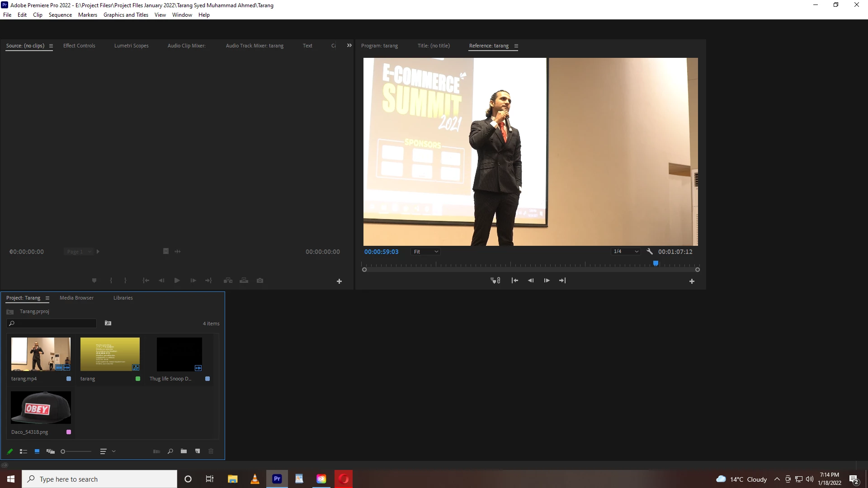Click Step Forward one frame button
This screenshot has height=488, width=868.
(547, 281)
